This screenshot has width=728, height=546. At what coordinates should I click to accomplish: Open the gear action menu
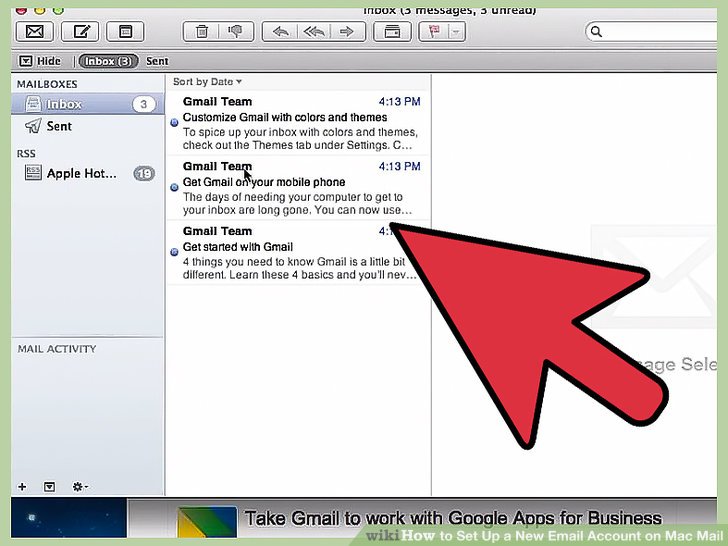(x=79, y=487)
